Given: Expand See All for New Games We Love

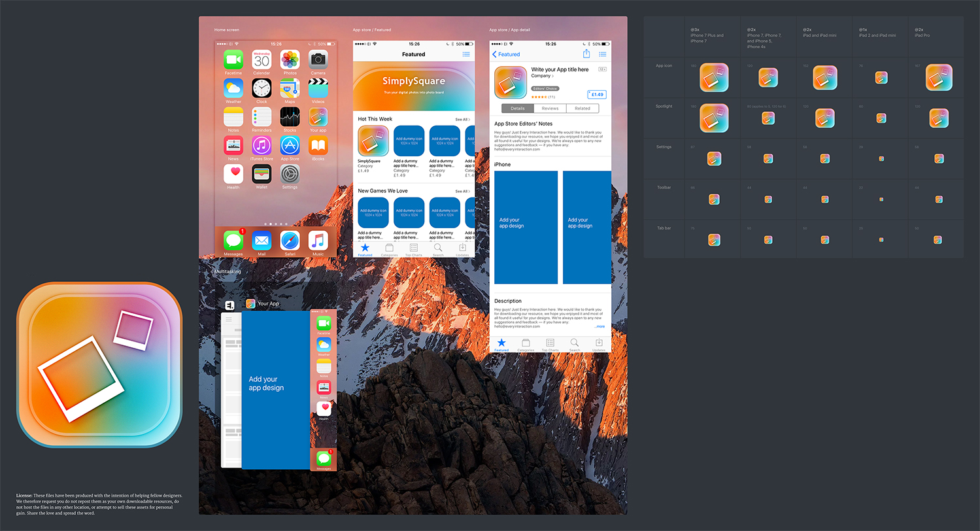Looking at the screenshot, I should point(462,191).
